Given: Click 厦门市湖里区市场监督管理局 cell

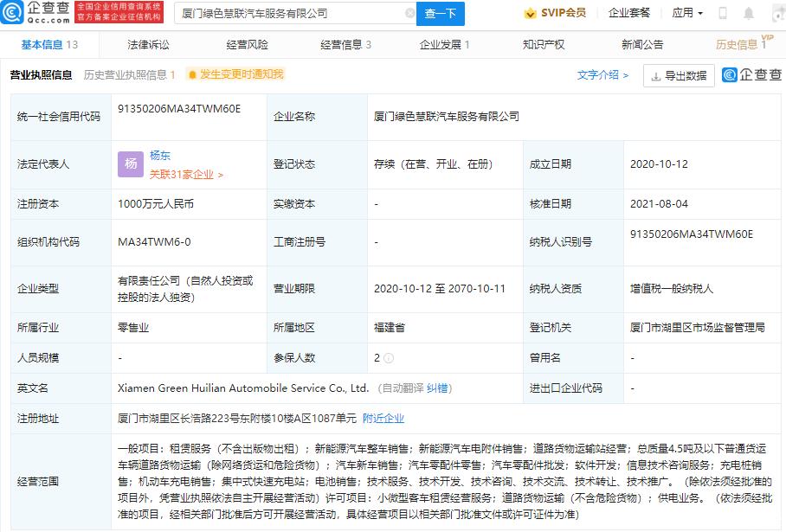Looking at the screenshot, I should click(x=698, y=328).
